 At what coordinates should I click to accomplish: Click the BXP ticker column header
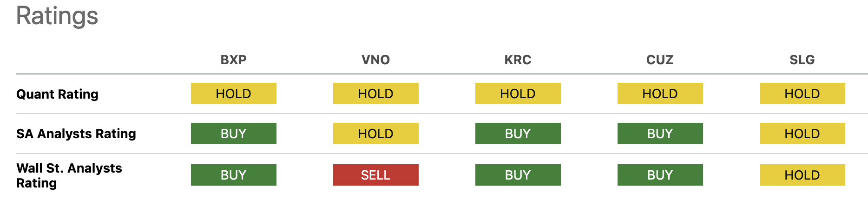233,60
